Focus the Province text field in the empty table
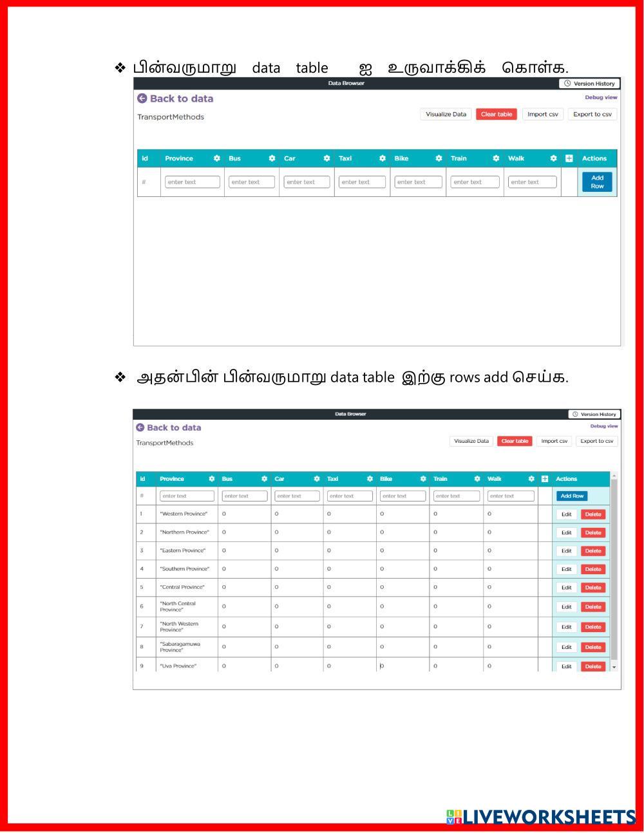The height and width of the screenshot is (833, 644). point(192,182)
